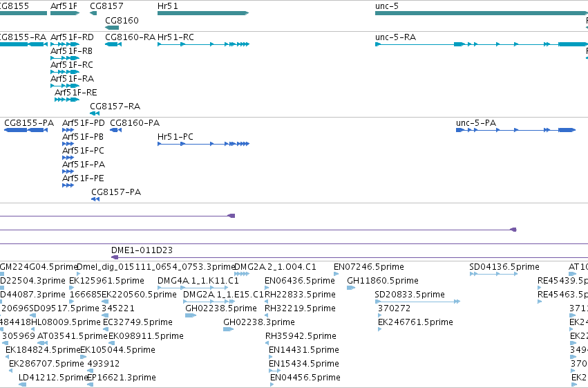Image resolution: width=588 pixels, height=388 pixels.
Task: Click the 305969 EST label
Action: coord(19,336)
